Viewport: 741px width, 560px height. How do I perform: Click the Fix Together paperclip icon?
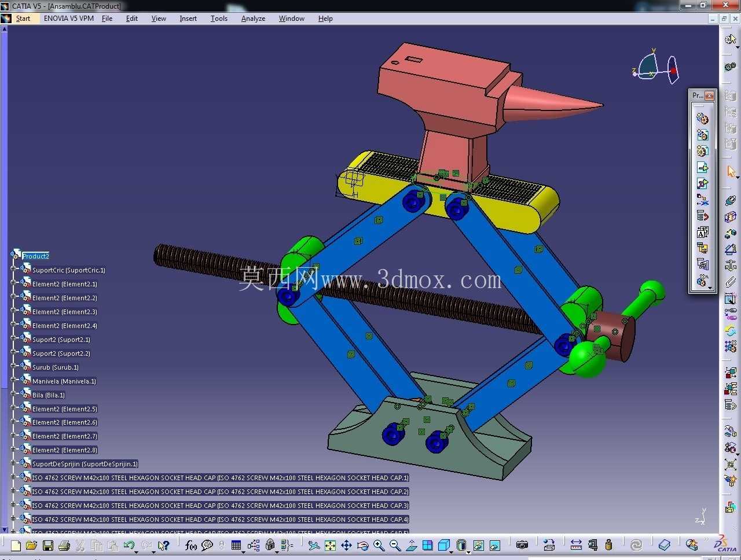pos(731,282)
